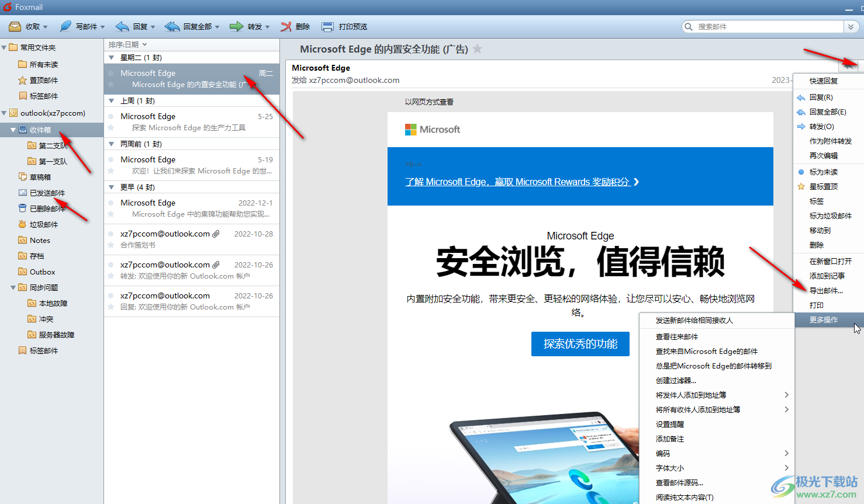Click the 转发 forward toolbar icon
This screenshot has height=504, width=864.
pos(236,26)
